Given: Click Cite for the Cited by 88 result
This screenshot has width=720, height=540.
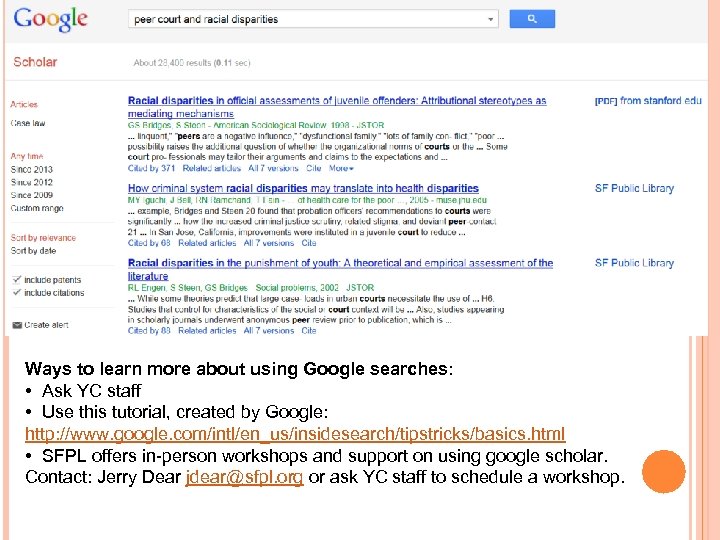Looking at the screenshot, I should click(x=309, y=331).
